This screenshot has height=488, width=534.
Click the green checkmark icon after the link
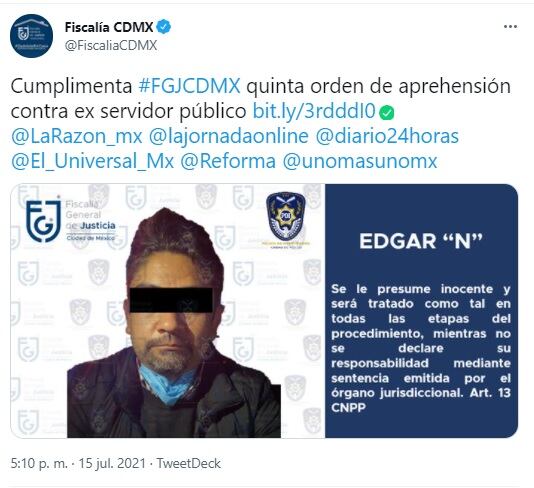click(387, 113)
